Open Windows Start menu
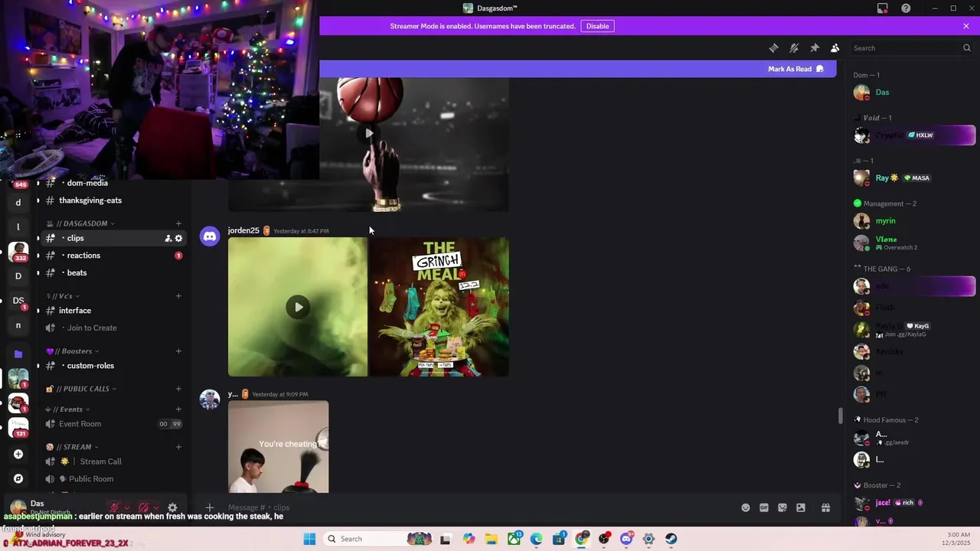Viewport: 980px width, 551px height. tap(309, 539)
